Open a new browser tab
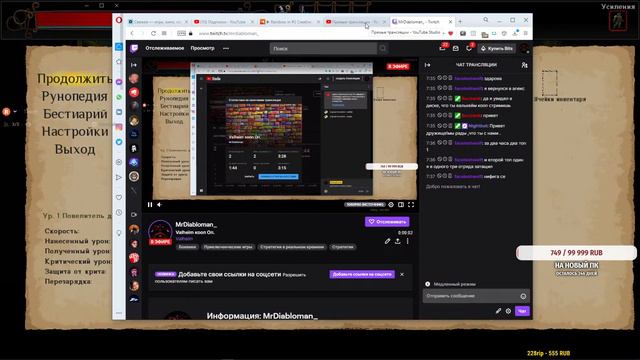Viewport: 640px width, 360px height. [x=460, y=21]
